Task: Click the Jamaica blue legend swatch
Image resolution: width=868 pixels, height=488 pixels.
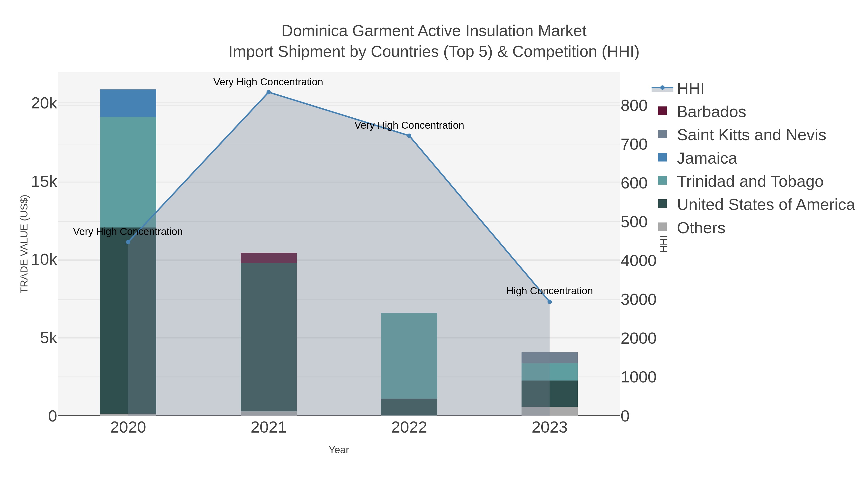Action: [663, 157]
